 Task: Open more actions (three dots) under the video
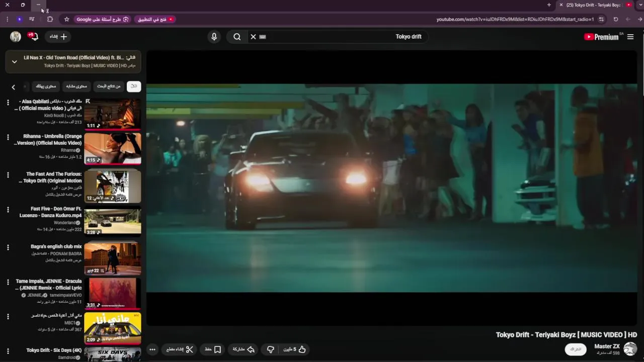[152, 349]
